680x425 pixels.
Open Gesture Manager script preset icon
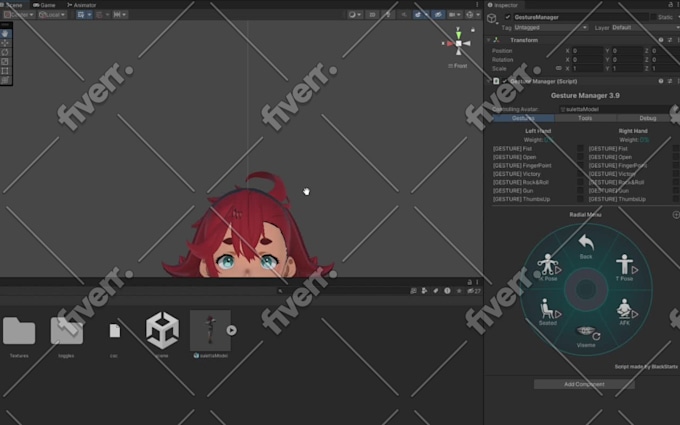pos(670,81)
